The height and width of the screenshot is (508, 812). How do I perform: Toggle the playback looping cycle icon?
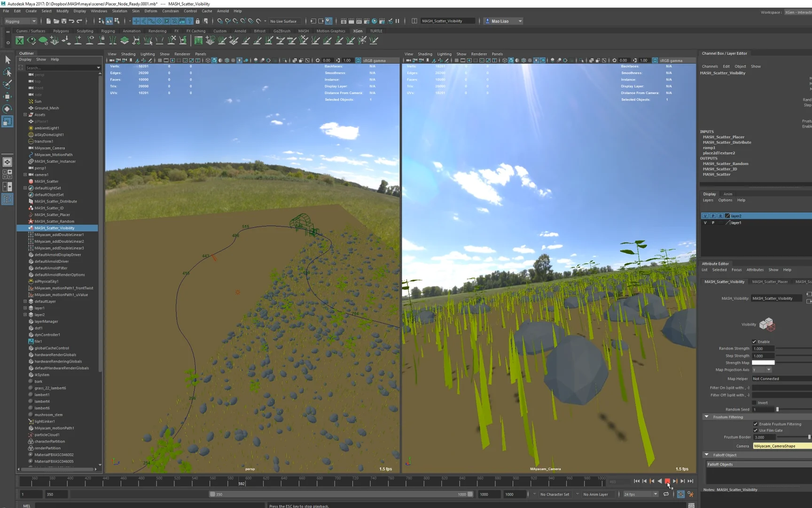pyautogui.click(x=666, y=494)
